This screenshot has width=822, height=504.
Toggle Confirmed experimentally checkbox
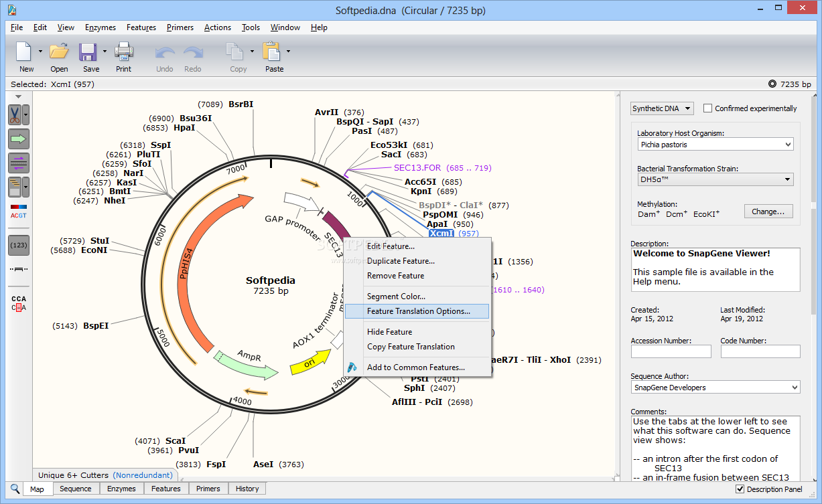pos(707,108)
